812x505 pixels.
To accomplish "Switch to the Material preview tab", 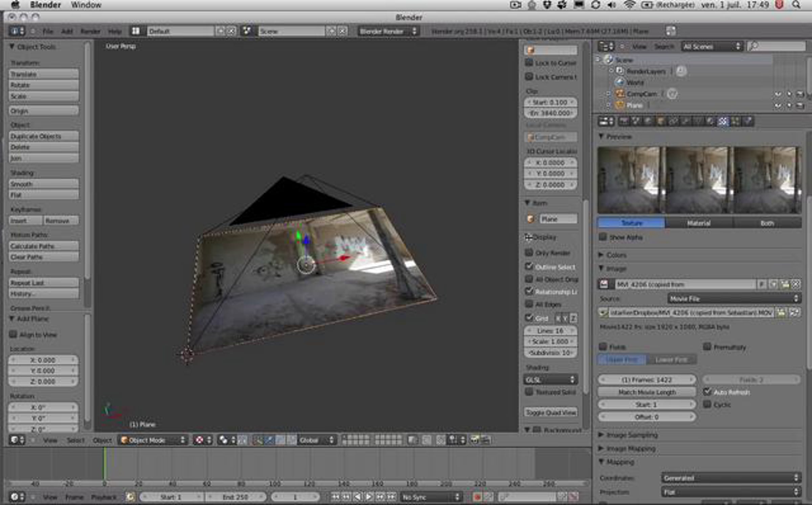I will click(x=699, y=223).
